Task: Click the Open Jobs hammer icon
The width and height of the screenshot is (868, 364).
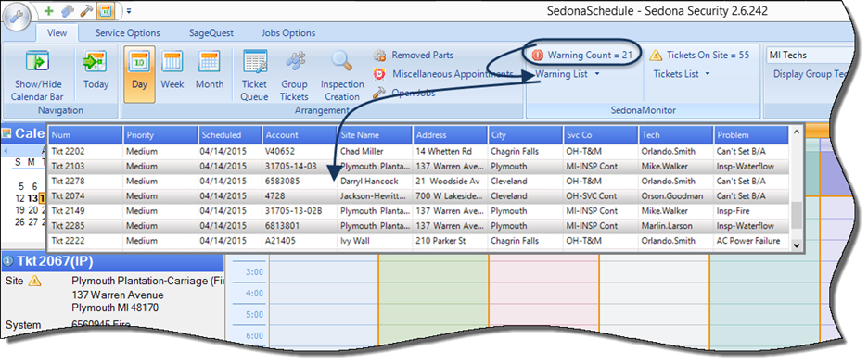Action: coord(379,93)
